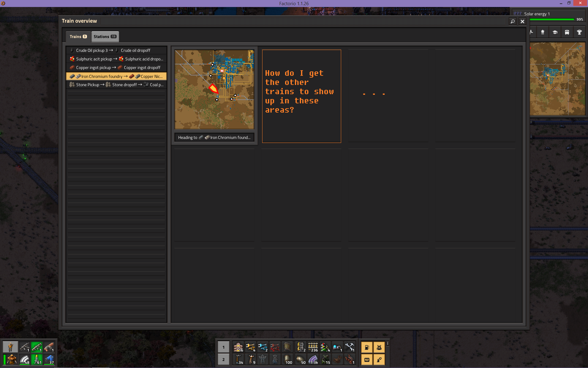Pick the repair pack with 1

350,347
